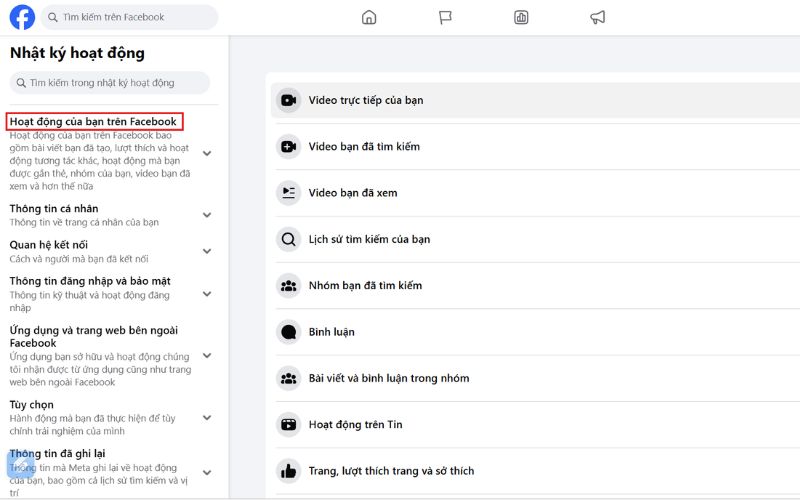The image size is (800, 500).
Task: Click icon beside Video bạn đã tìm kiếm
Action: pos(288,146)
